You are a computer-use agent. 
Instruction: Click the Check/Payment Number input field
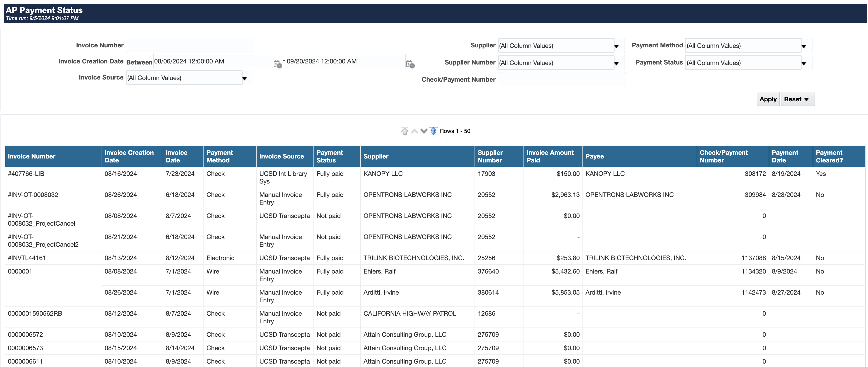[x=561, y=80]
